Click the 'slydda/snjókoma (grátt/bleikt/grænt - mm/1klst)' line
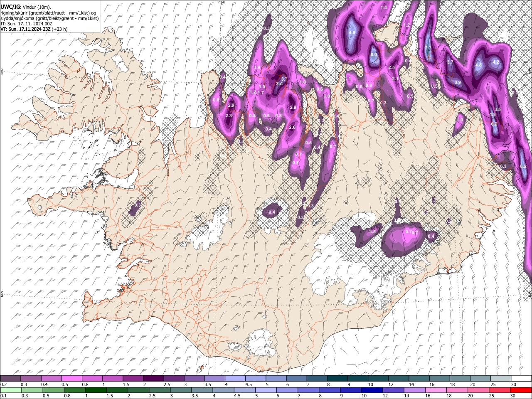 coord(49,18)
